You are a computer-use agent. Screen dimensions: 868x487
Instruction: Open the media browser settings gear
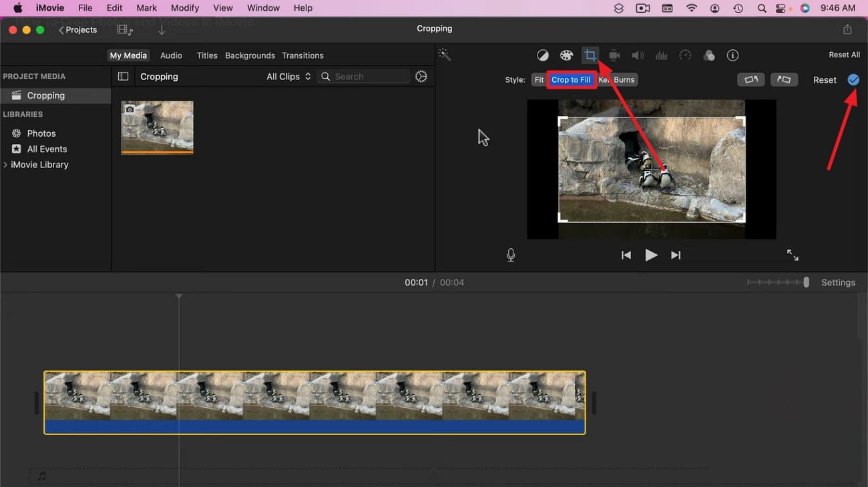tap(421, 76)
